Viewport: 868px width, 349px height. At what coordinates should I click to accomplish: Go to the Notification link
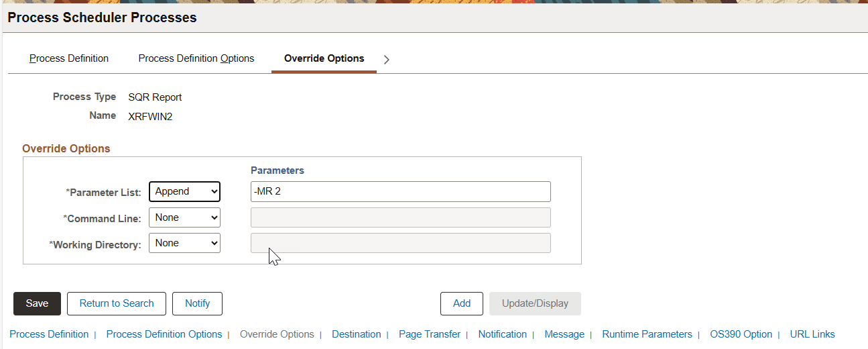coord(502,334)
